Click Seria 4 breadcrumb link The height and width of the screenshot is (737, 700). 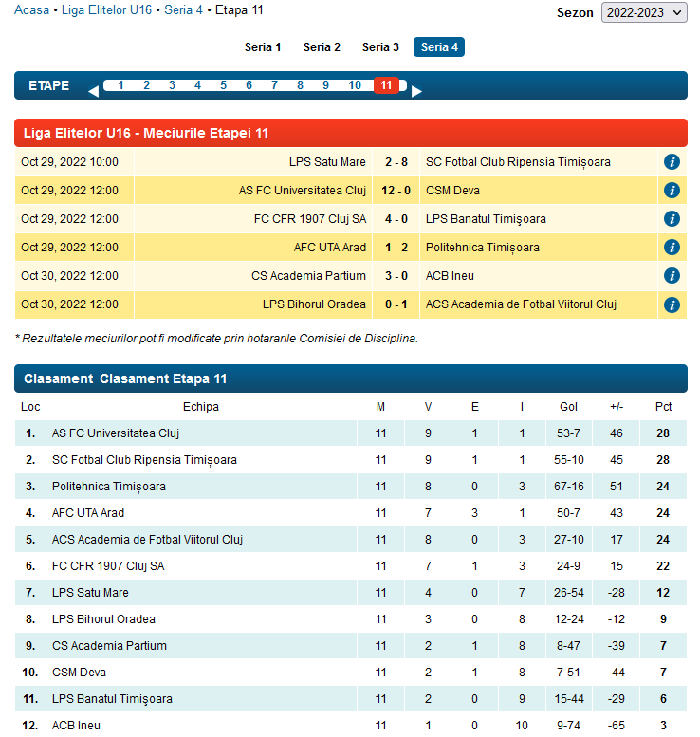[183, 10]
